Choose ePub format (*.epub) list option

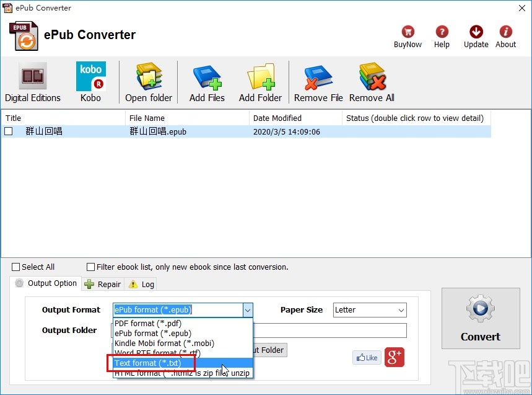(x=183, y=333)
